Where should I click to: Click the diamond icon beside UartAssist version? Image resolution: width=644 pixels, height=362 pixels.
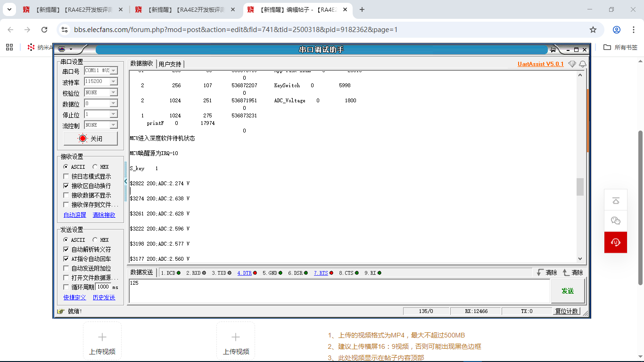point(572,64)
